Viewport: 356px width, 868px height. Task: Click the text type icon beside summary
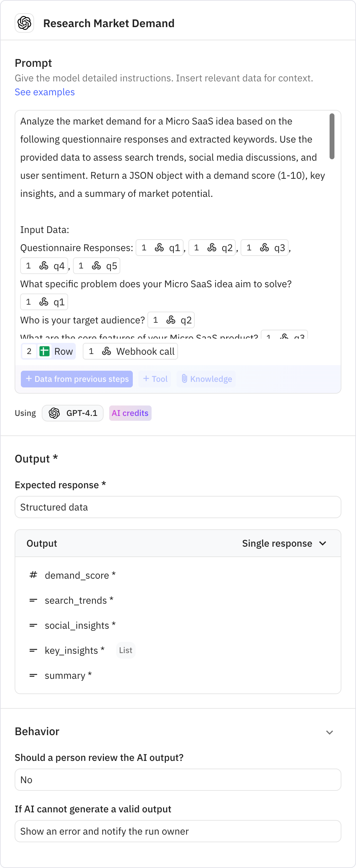click(33, 675)
